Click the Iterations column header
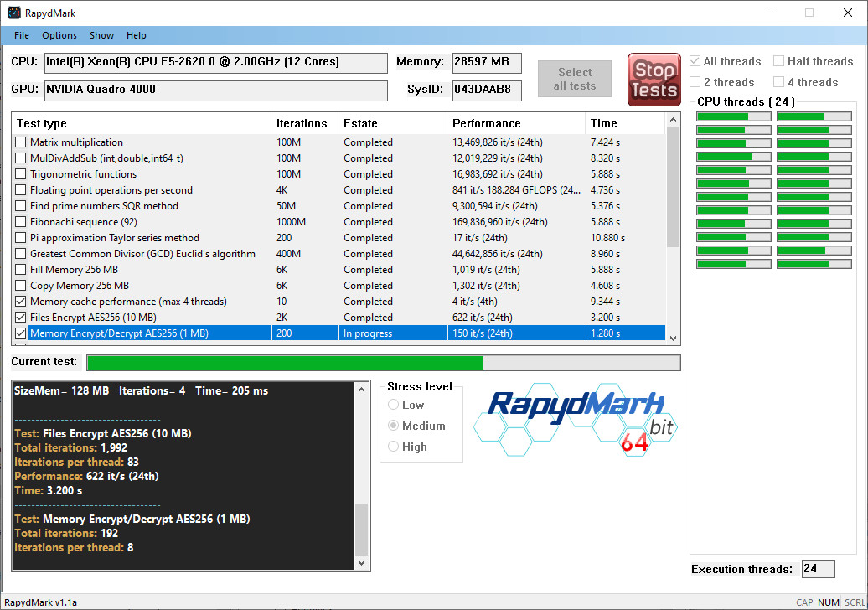The width and height of the screenshot is (868, 610). [x=304, y=123]
